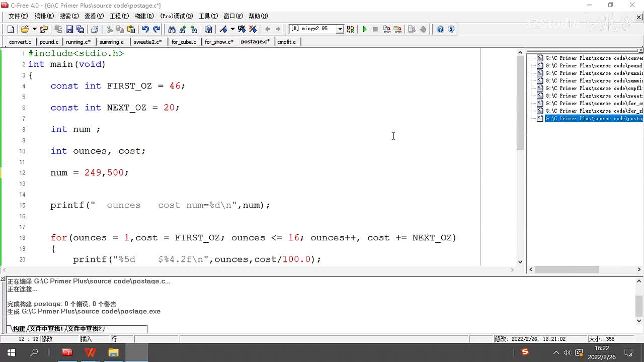Open the 帮助(H) menu
644x362 pixels.
(259, 16)
